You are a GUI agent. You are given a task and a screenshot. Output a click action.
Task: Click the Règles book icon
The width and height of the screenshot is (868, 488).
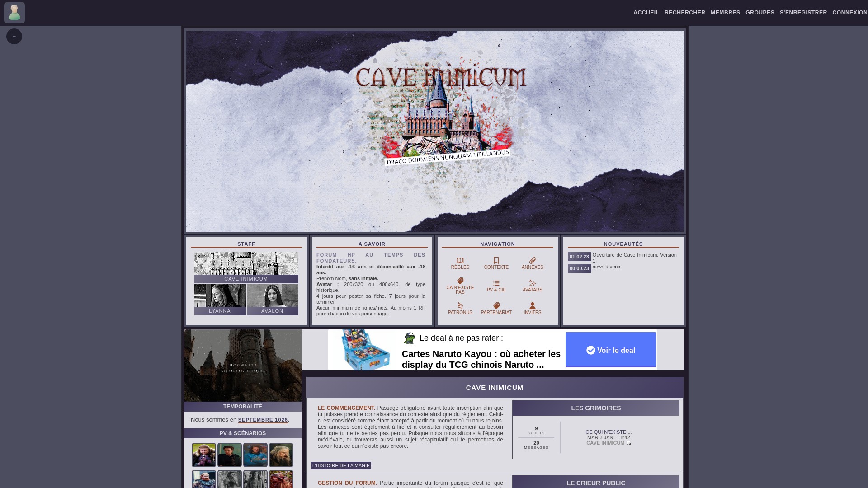coord(460,261)
